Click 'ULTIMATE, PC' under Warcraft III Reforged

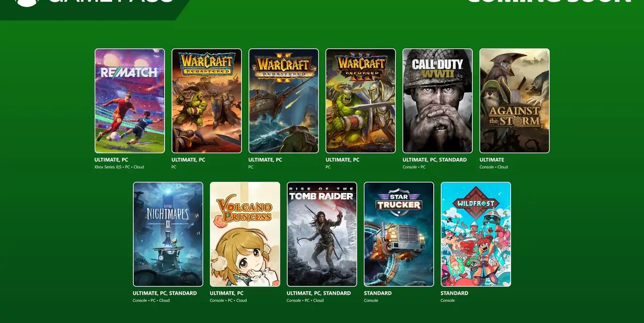point(343,160)
